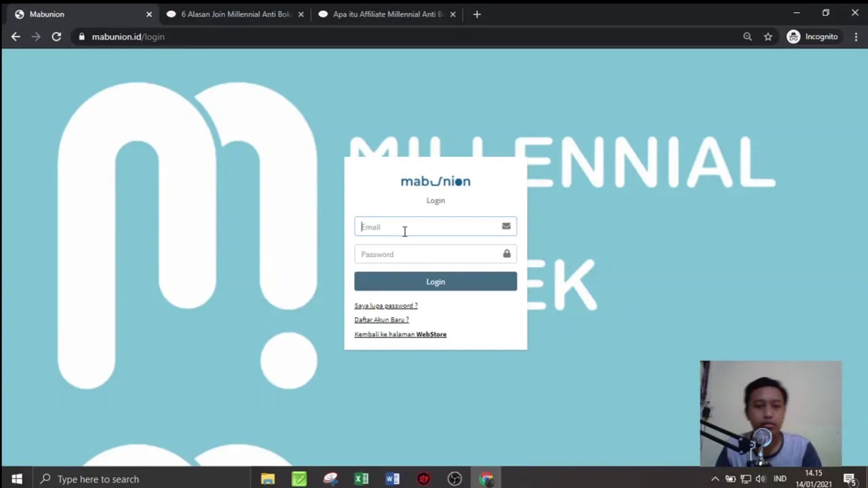Go forward in browser history
Image resolution: width=868 pixels, height=488 pixels.
(36, 37)
